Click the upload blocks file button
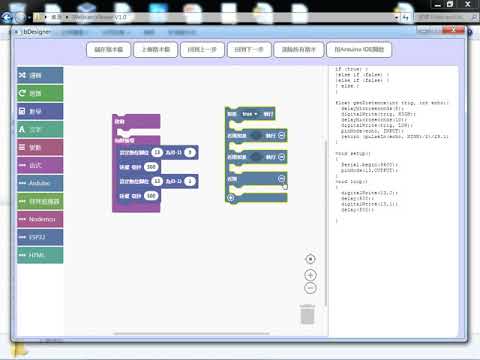 pyautogui.click(x=156, y=50)
